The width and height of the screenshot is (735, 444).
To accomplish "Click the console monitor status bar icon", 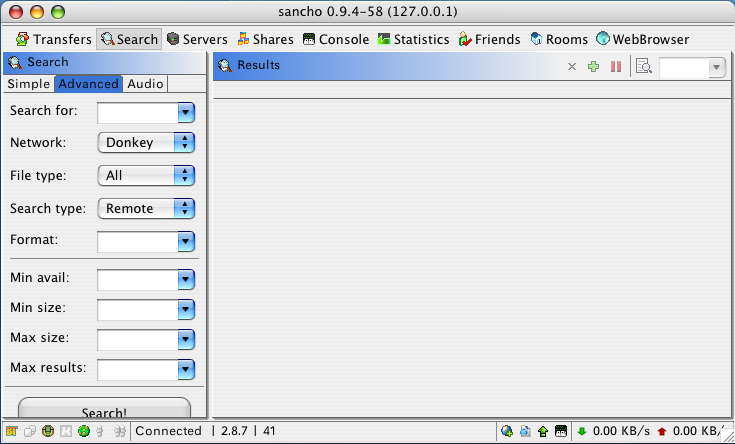I will [x=561, y=431].
